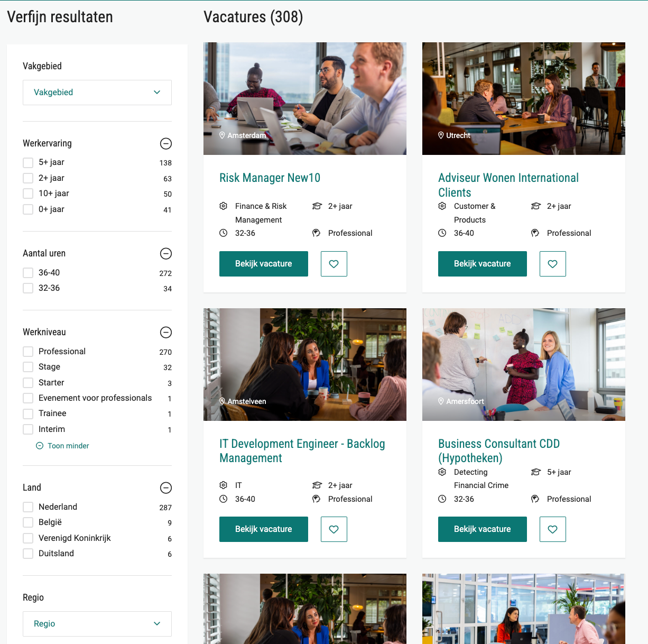Collapse the Land filter section
This screenshot has height=644, width=648.
coord(166,487)
